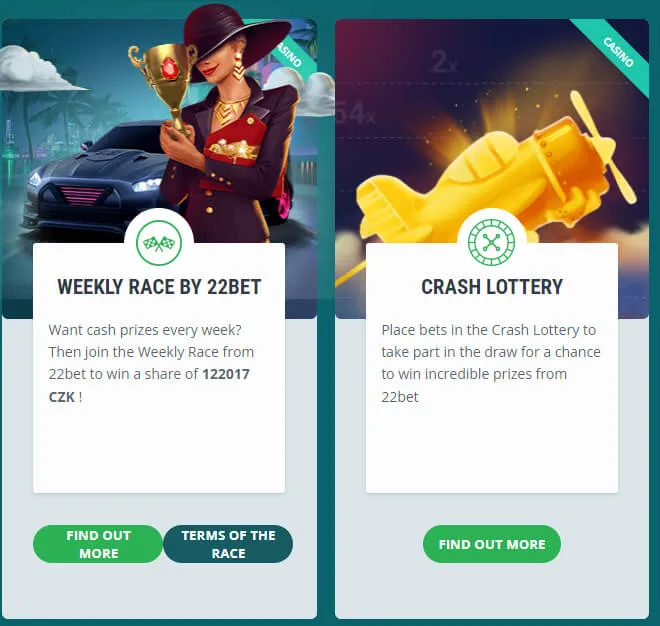Image resolution: width=660 pixels, height=626 pixels.
Task: Click the Weekly Race by 22bet heading
Action: [159, 287]
